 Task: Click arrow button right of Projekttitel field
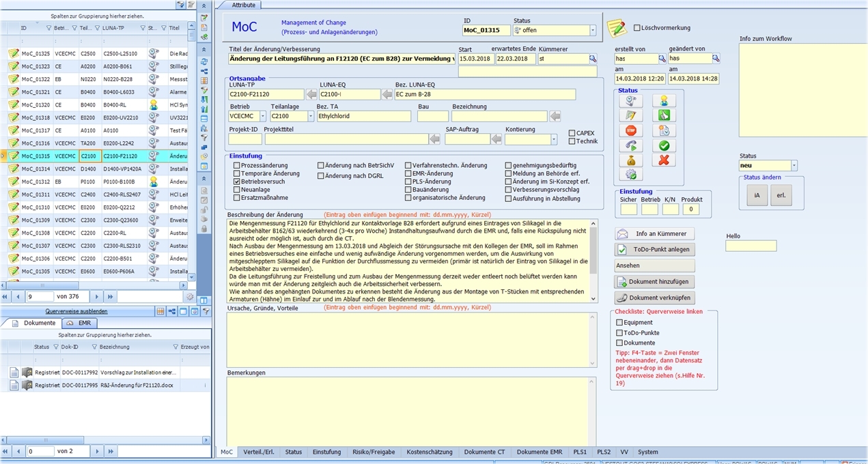tap(434, 139)
